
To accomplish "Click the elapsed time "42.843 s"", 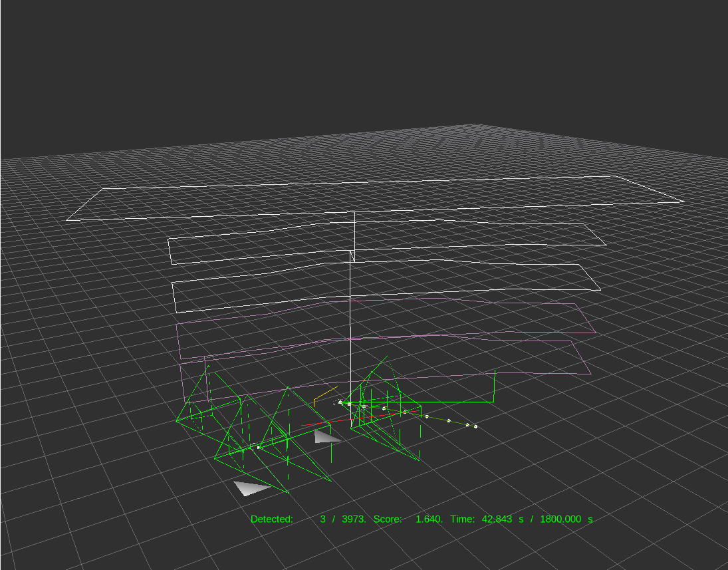I will click(503, 519).
